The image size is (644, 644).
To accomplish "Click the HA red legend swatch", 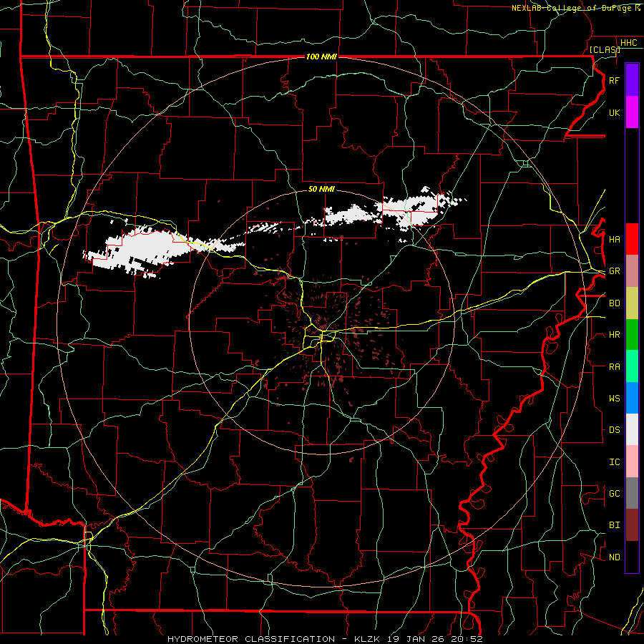I will point(632,239).
